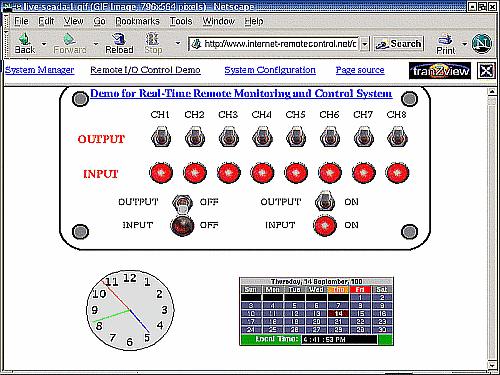Open the System Manager link

coord(39,70)
